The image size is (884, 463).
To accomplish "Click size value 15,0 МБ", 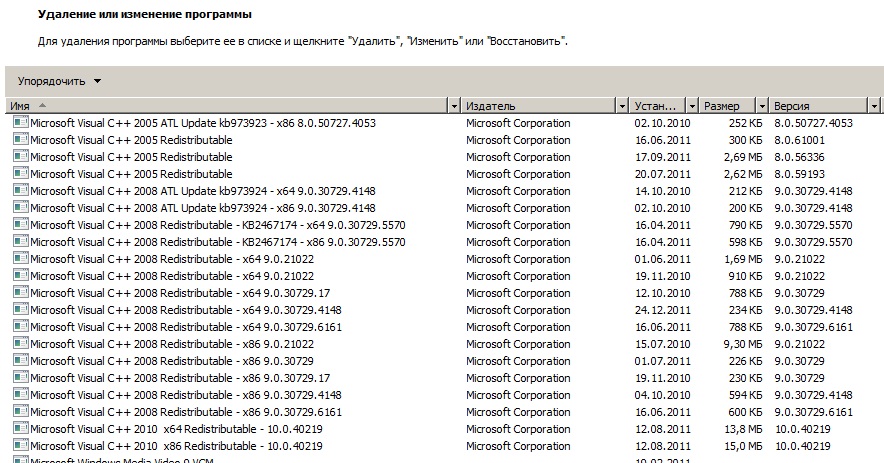I will click(743, 446).
